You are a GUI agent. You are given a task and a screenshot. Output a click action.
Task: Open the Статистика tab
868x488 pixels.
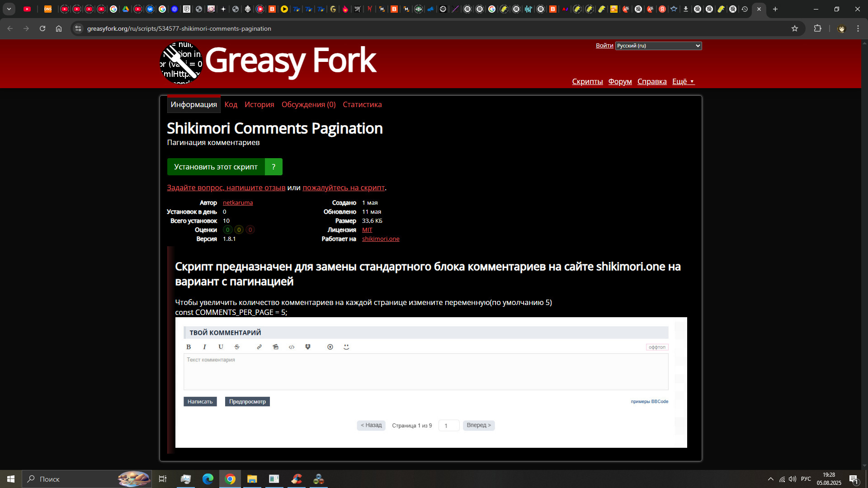point(362,104)
